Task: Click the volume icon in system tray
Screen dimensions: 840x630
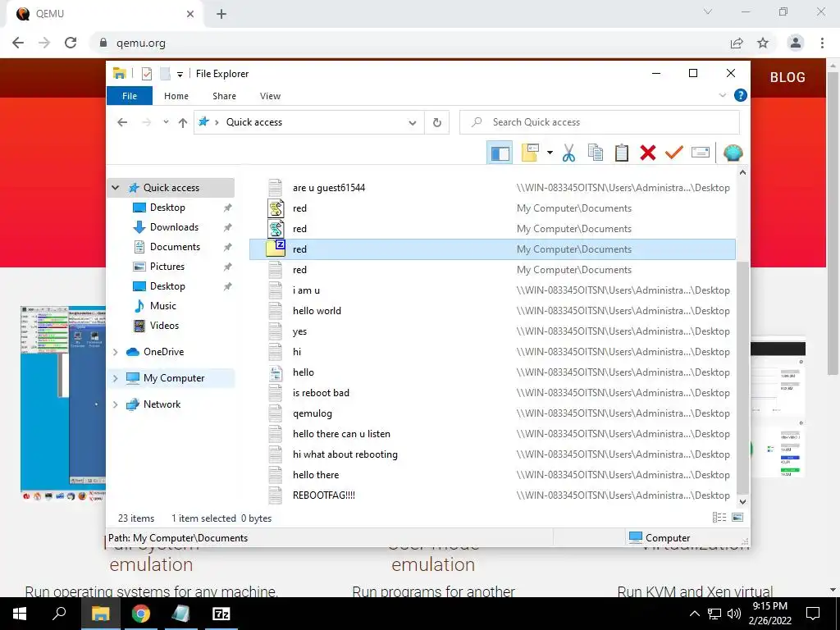Action: click(x=734, y=614)
